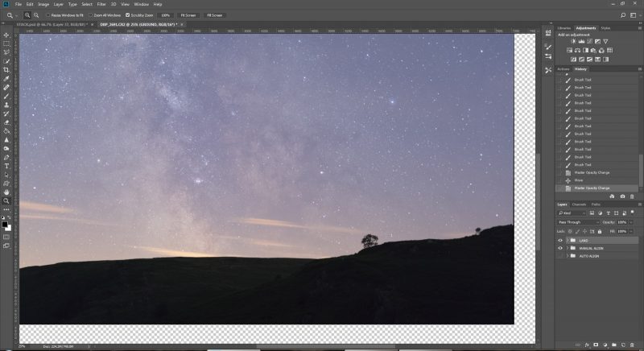Viewport: 644px width, 351px height.
Task: Switch to the Styles tab
Action: (x=605, y=28)
